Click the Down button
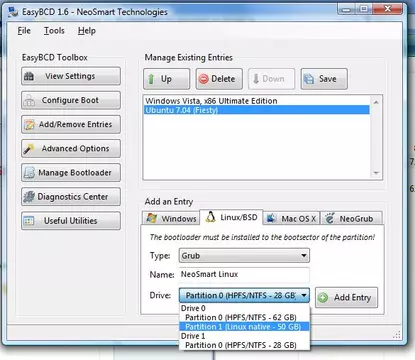 271,79
